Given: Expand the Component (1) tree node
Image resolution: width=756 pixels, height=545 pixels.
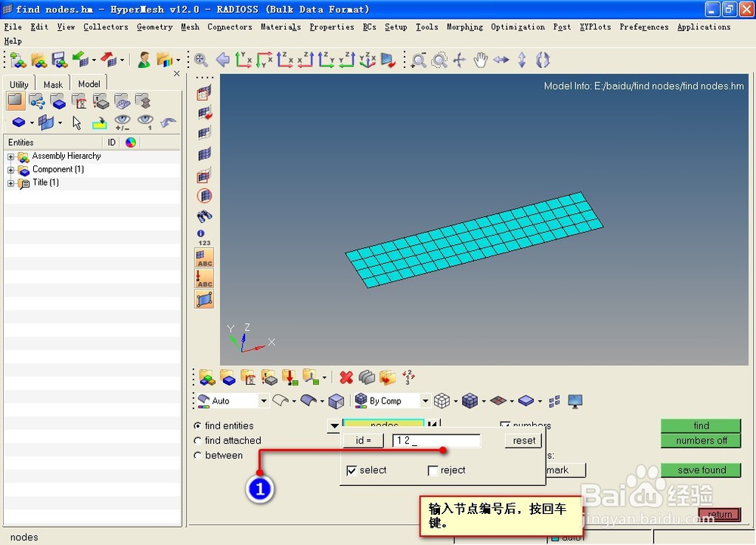Looking at the screenshot, I should pos(11,170).
